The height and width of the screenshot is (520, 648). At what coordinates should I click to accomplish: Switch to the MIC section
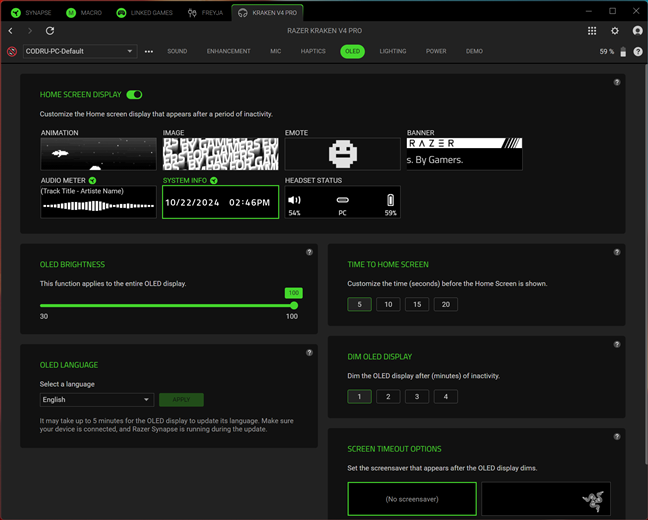276,51
